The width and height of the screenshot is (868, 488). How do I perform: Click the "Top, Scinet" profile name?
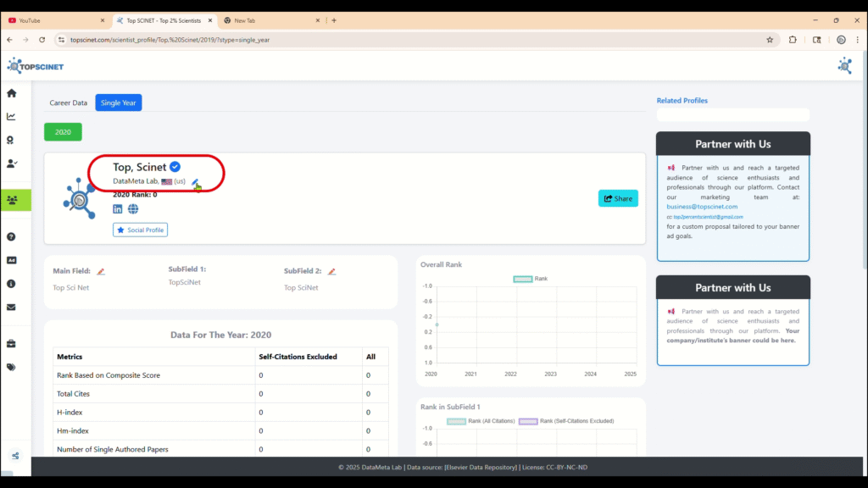(140, 167)
